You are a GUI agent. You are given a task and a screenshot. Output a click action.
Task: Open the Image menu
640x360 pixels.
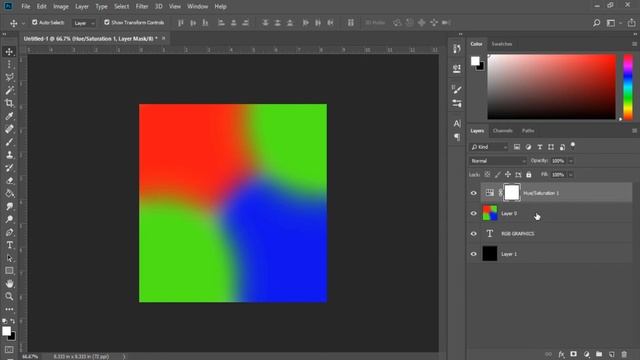(x=61, y=7)
